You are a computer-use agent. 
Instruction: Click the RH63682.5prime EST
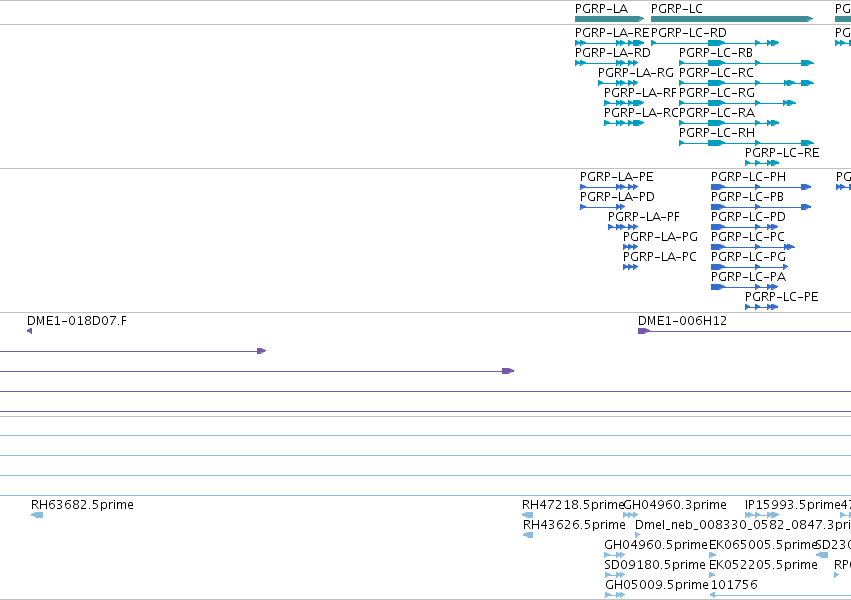click(37, 515)
